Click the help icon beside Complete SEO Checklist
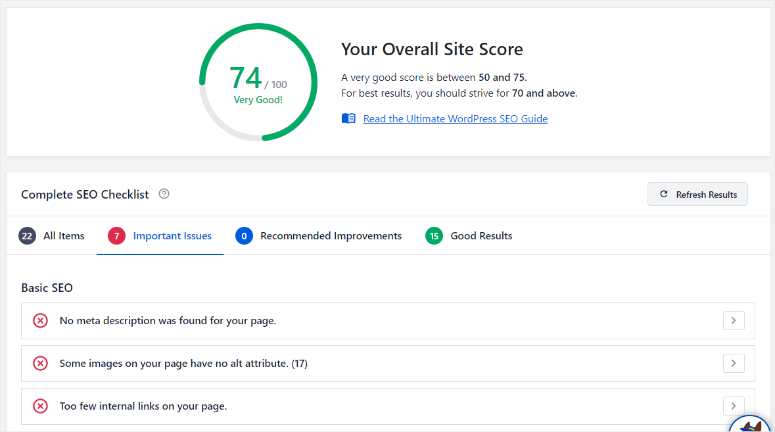Image resolution: width=775 pixels, height=432 pixels. [164, 194]
